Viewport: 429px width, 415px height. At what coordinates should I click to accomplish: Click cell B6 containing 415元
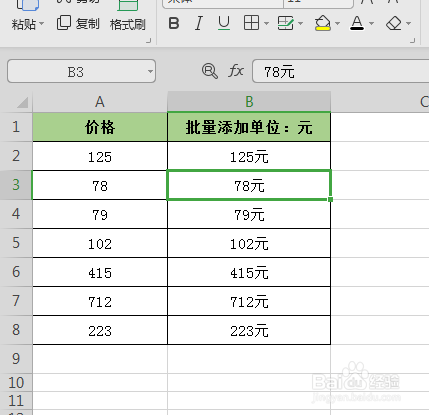pos(249,272)
